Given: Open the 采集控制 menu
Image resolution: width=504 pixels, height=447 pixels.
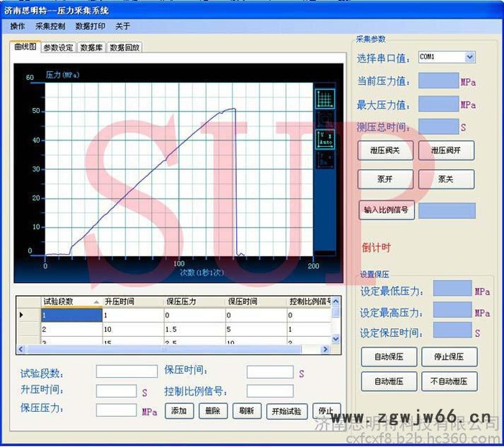Looking at the screenshot, I should [50, 27].
